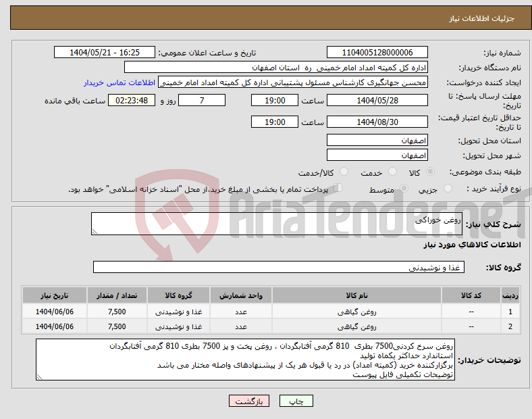This screenshot has height=419, width=532.
Task: Click the تعداد / مقدار column header
Action: (x=117, y=295)
